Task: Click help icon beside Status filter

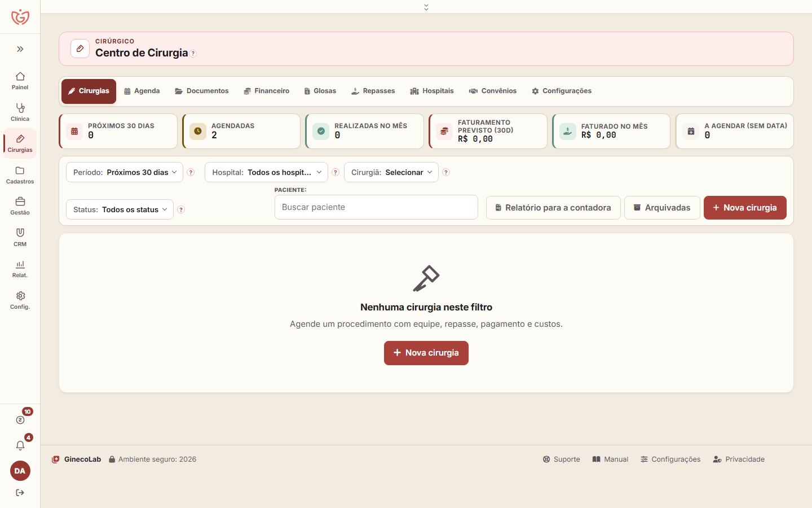Action: [181, 209]
